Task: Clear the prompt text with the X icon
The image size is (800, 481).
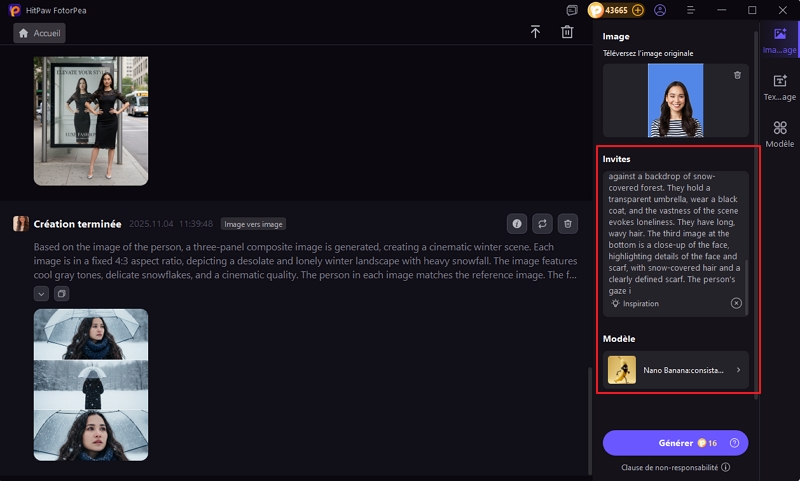Action: click(736, 303)
